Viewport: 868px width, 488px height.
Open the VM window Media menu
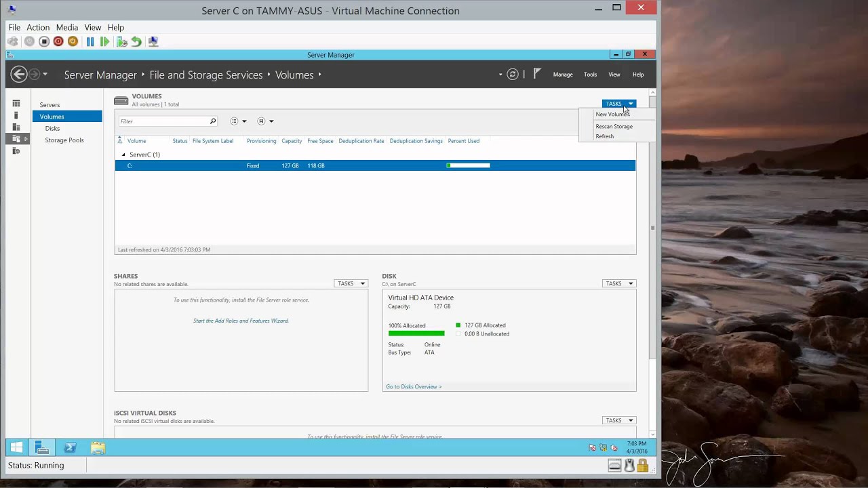tap(67, 27)
